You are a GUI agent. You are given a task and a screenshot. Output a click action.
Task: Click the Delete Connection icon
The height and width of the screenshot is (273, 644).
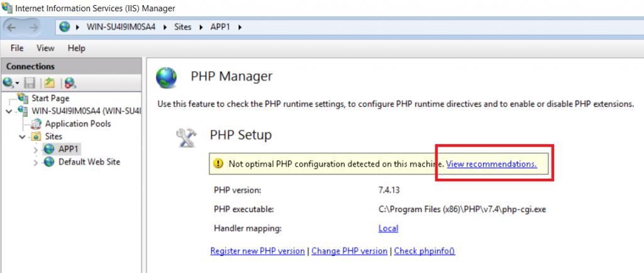click(70, 83)
